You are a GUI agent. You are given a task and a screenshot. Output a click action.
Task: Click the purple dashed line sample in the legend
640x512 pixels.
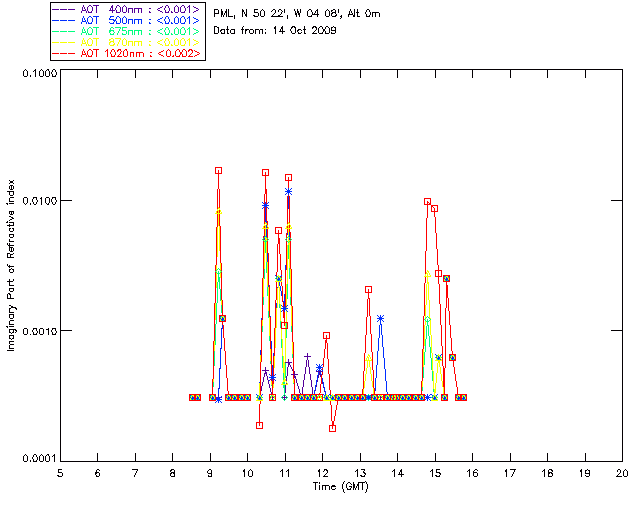(64, 9)
